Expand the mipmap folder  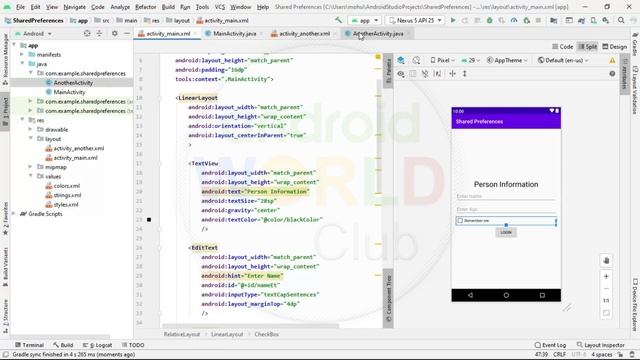[30, 167]
